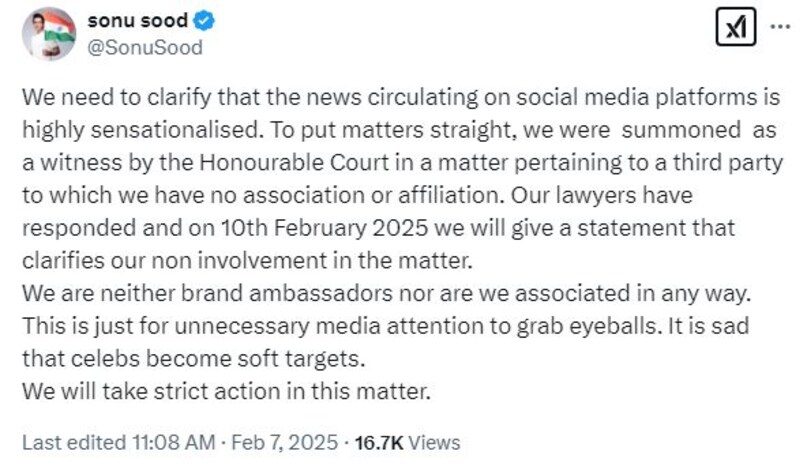Click the display name "sonu sood"
The width and height of the screenshot is (807, 470).
[137, 21]
